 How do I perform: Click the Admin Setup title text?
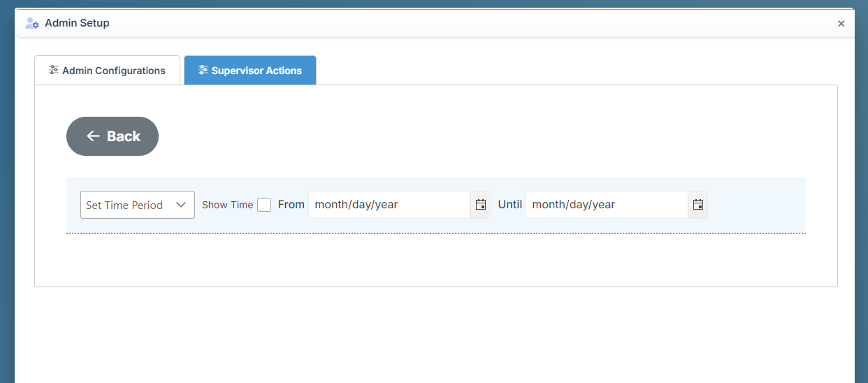pos(77,23)
